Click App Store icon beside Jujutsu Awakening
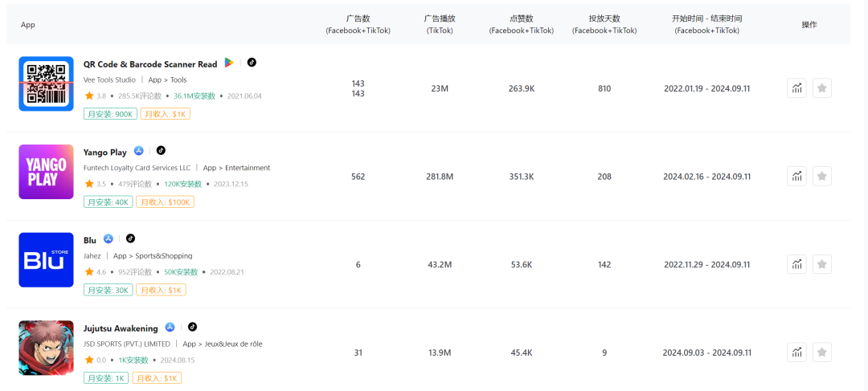Screen dimensions: 868x391 [x=170, y=328]
